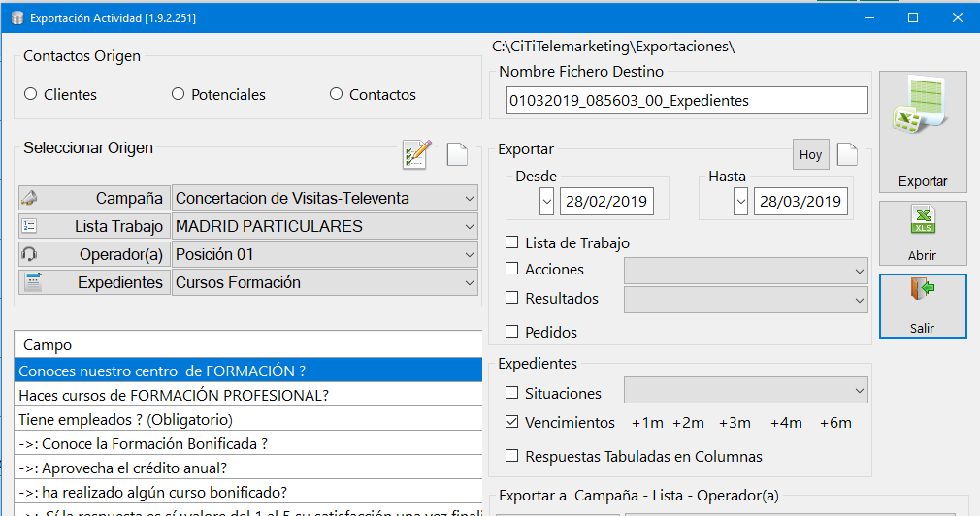Click the Nombre Fichero Destino field
980x516 pixels.
tap(687, 101)
